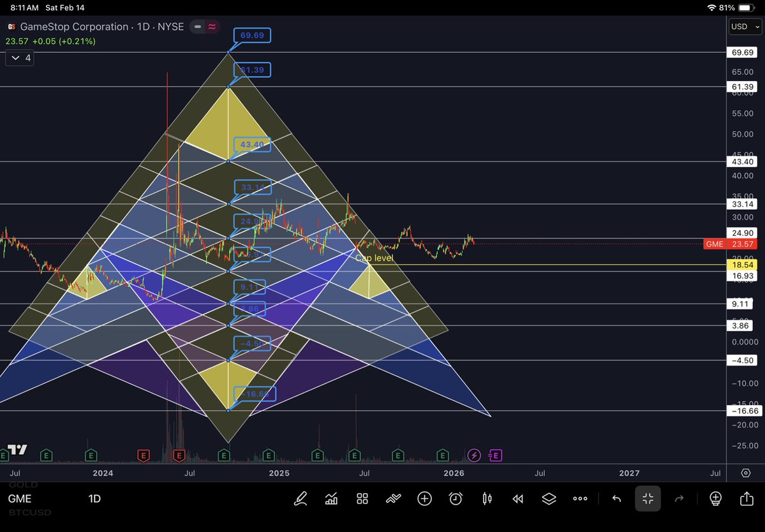Screen dimensions: 765x532
Task: Tap the 43.40 price axis label
Action: [742, 161]
